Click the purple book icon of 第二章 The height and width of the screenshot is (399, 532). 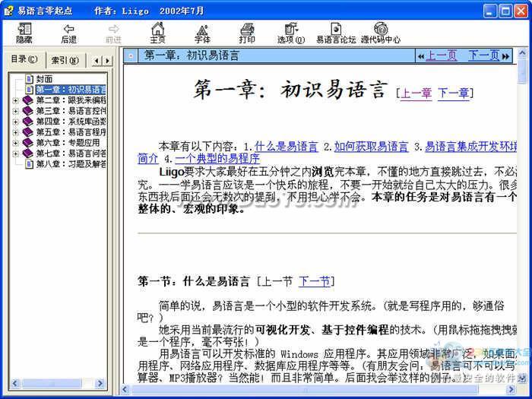tap(28, 100)
